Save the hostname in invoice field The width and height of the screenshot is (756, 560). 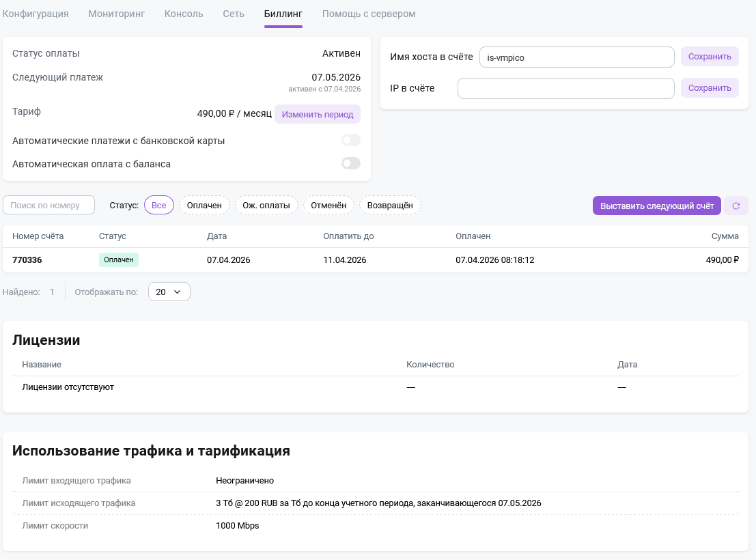tap(710, 57)
